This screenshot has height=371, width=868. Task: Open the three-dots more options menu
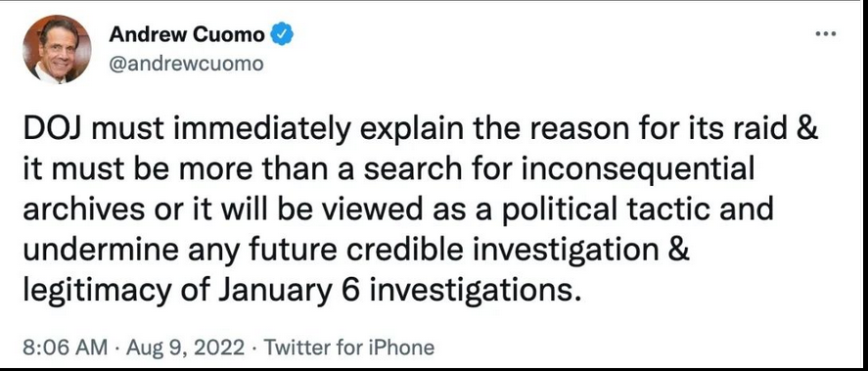tap(825, 34)
